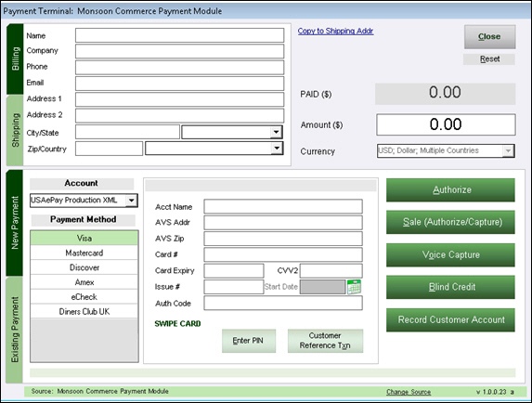Click the Authorize button
The width and height of the screenshot is (532, 403).
click(450, 190)
